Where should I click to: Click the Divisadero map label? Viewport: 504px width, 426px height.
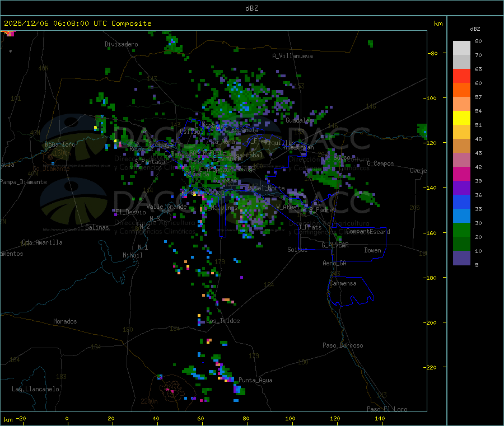(121, 44)
